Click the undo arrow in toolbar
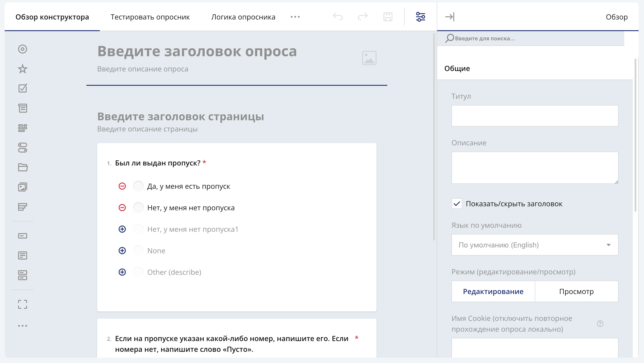The width and height of the screenshot is (644, 363). 338,17
